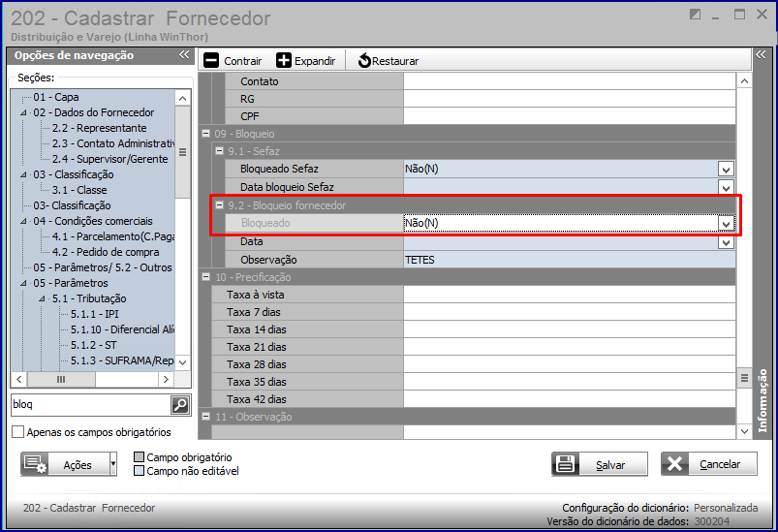Collapse the navigation options panel chevrons
The image size is (778, 532).
coord(184,54)
